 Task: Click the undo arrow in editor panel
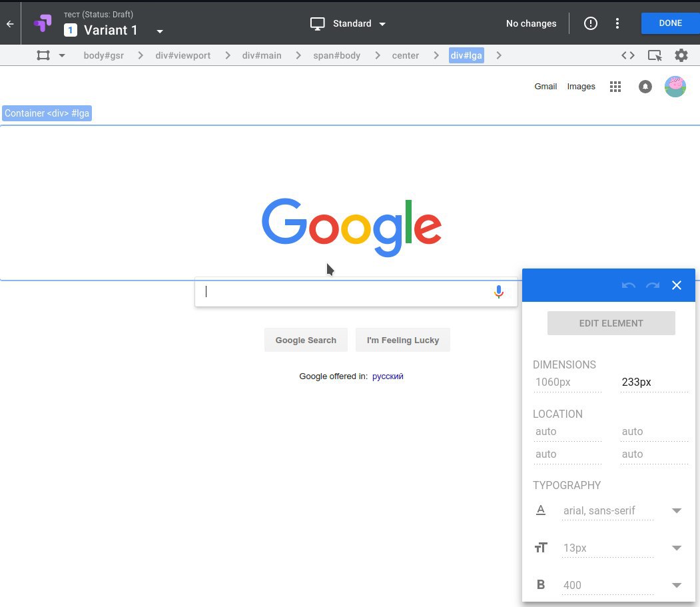coord(629,285)
